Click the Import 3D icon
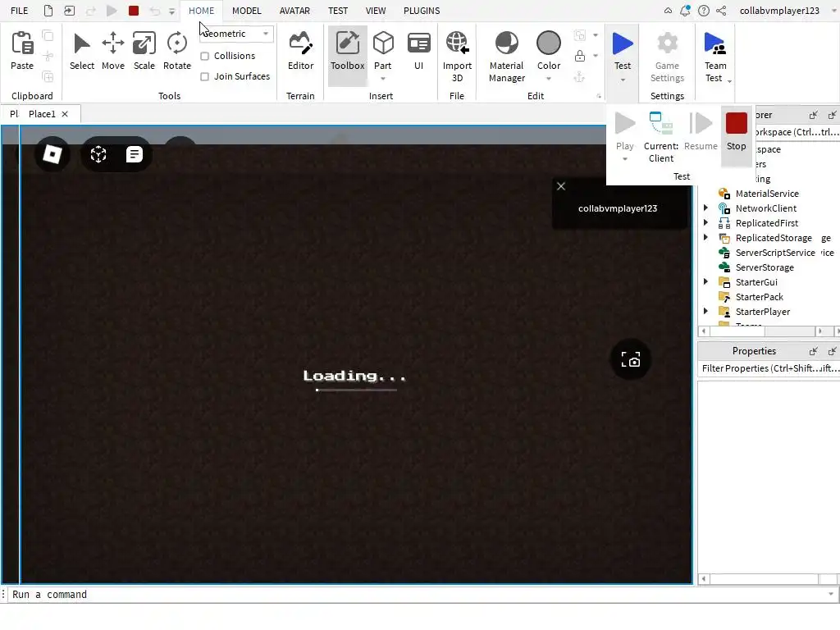The image size is (840, 630). (x=457, y=43)
